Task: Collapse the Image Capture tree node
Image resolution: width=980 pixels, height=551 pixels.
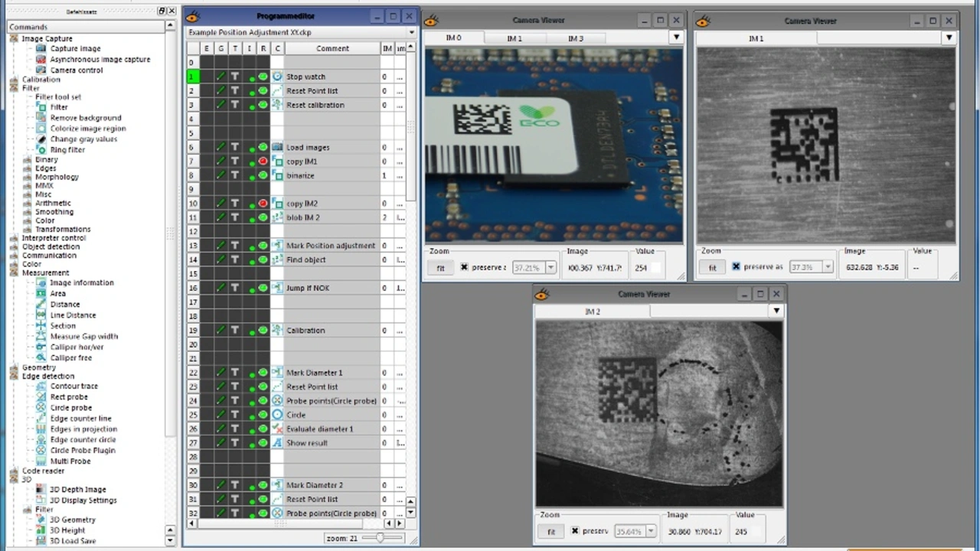Action: pyautogui.click(x=14, y=38)
